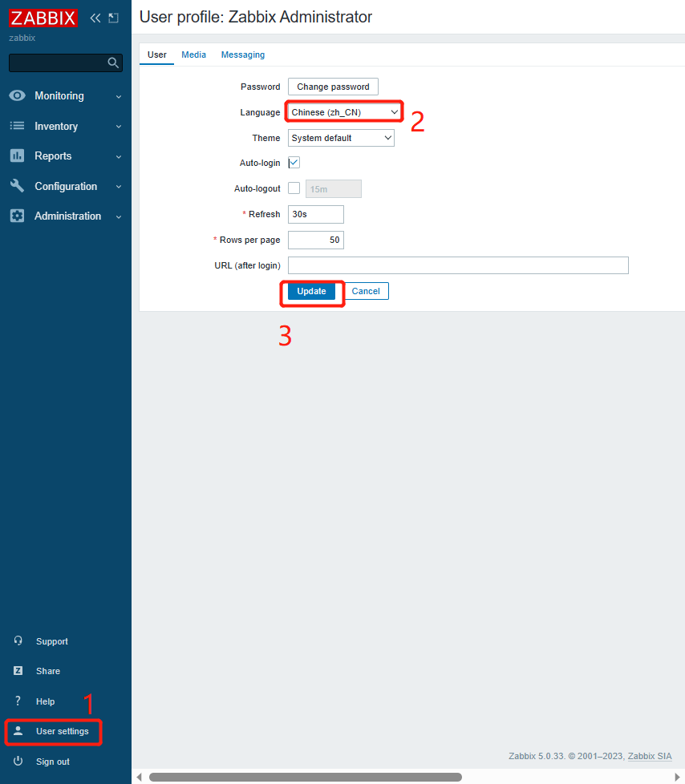Open Monitoring menu label

click(59, 95)
